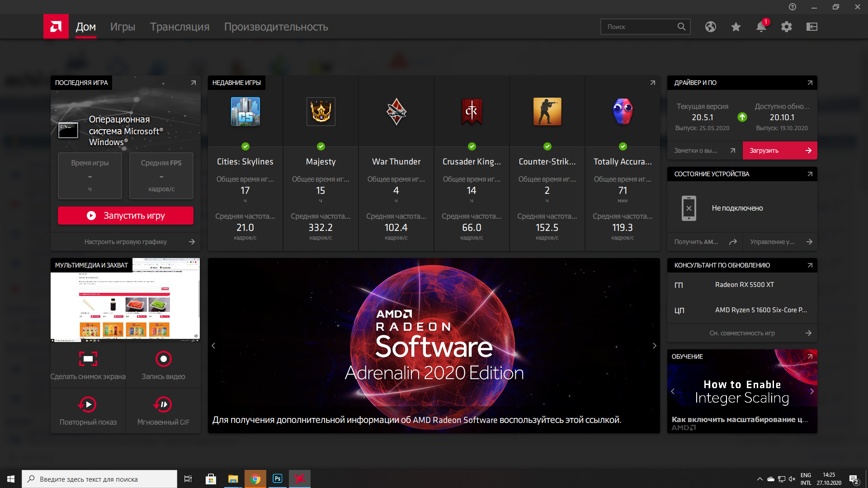
Task: Expand the Tutorials panel
Action: click(810, 357)
